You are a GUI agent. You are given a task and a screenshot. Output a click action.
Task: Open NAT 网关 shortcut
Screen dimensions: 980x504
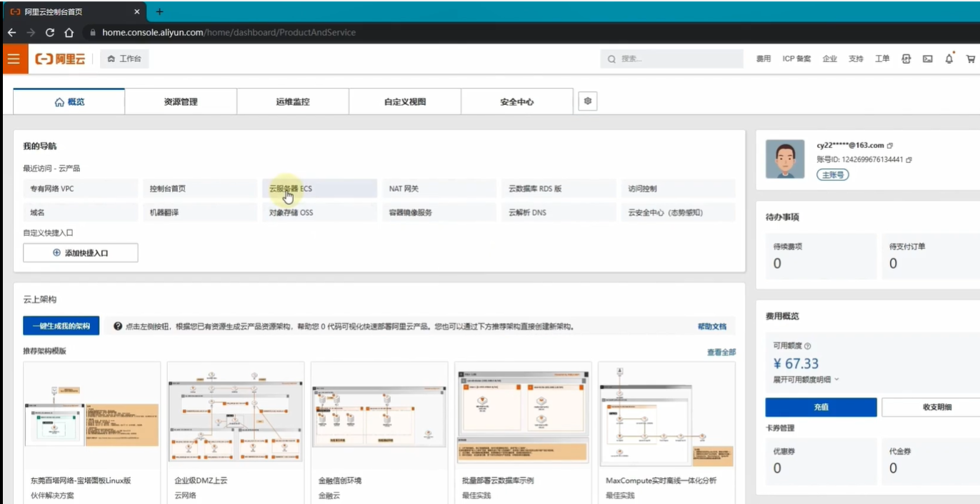439,189
